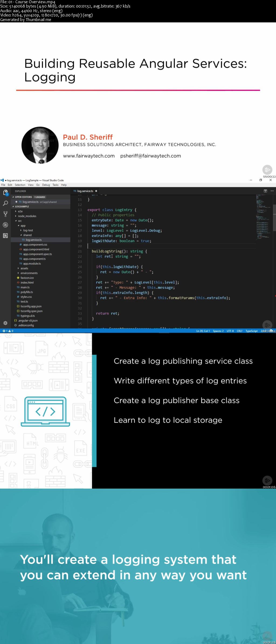The height and width of the screenshot is (644, 276).
Task: Click the TypeScript language mode item
Action: coord(251,331)
